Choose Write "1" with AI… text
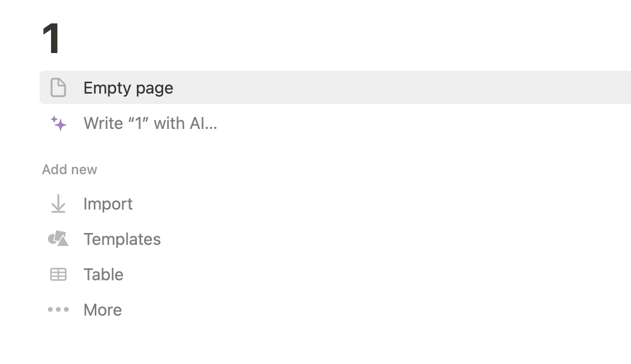 tap(150, 123)
